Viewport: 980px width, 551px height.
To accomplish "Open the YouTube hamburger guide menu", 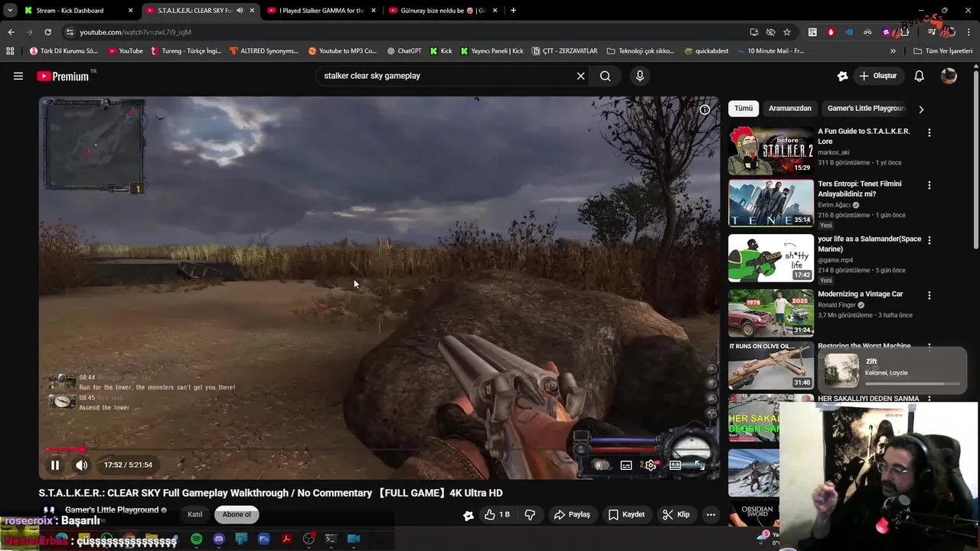I will (x=18, y=76).
